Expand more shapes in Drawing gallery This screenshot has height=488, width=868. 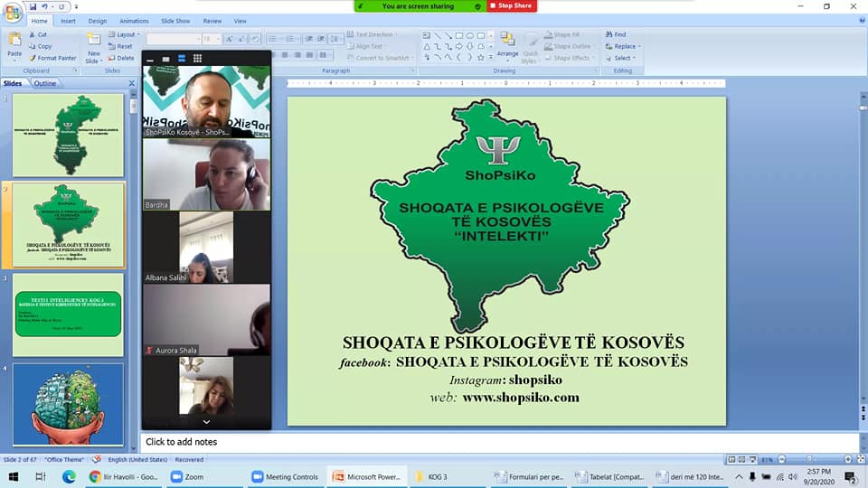490,58
